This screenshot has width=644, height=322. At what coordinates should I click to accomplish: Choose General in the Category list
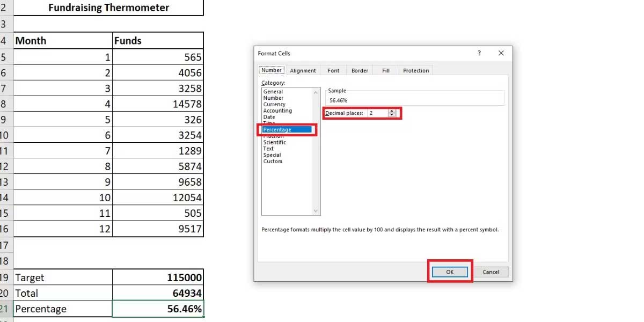point(274,91)
